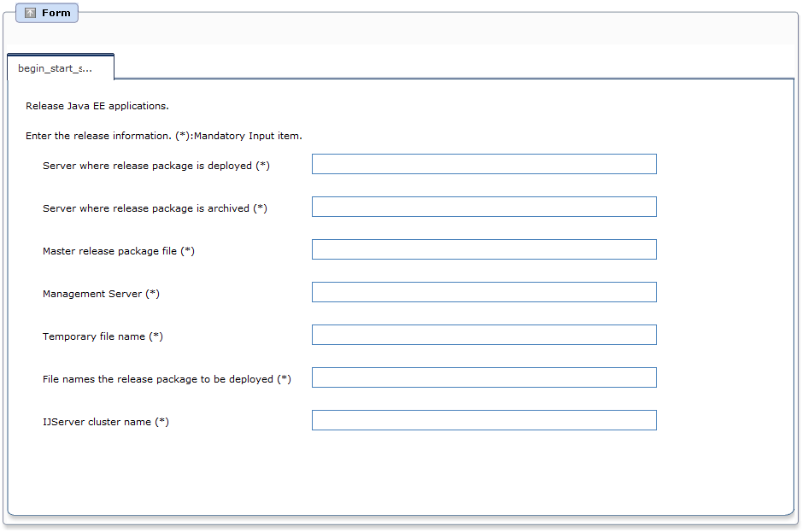Click the Master release package file field

point(484,249)
